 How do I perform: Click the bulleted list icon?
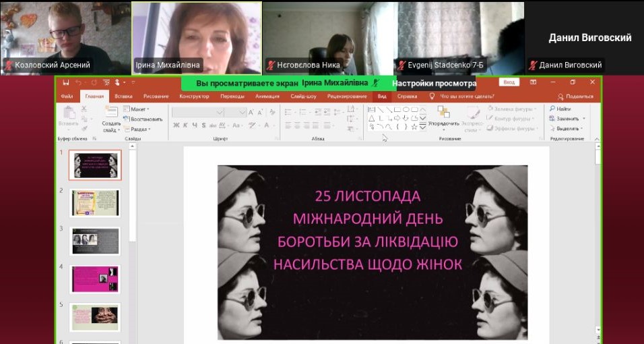(x=288, y=112)
